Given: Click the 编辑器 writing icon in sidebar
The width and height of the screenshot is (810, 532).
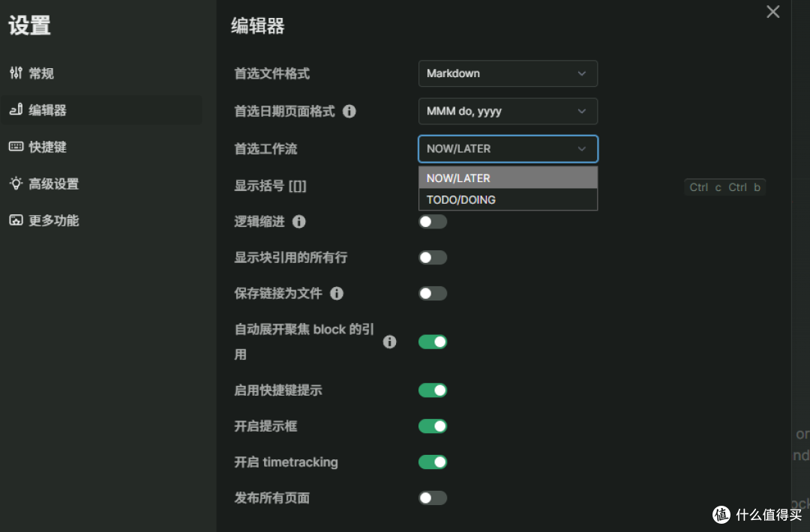Looking at the screenshot, I should coord(16,109).
